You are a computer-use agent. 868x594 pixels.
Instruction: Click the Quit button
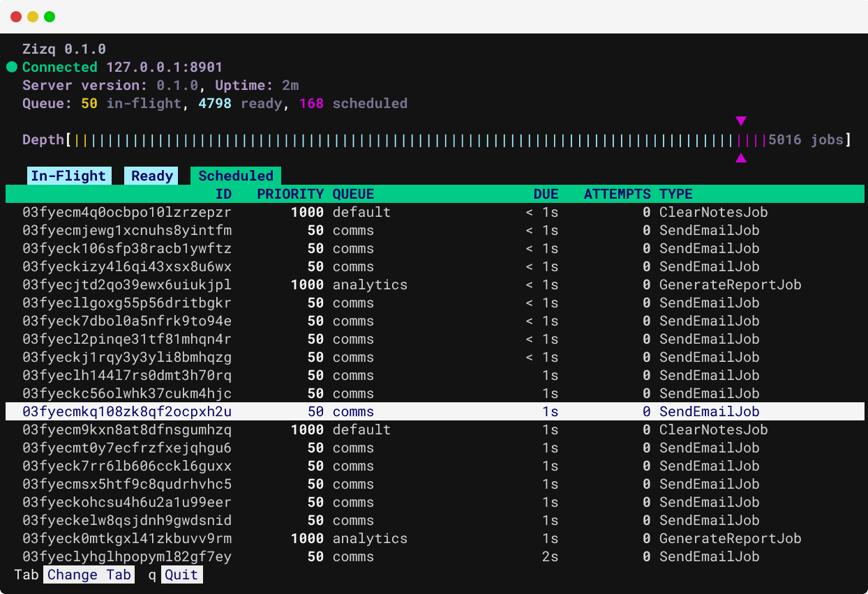coord(182,574)
